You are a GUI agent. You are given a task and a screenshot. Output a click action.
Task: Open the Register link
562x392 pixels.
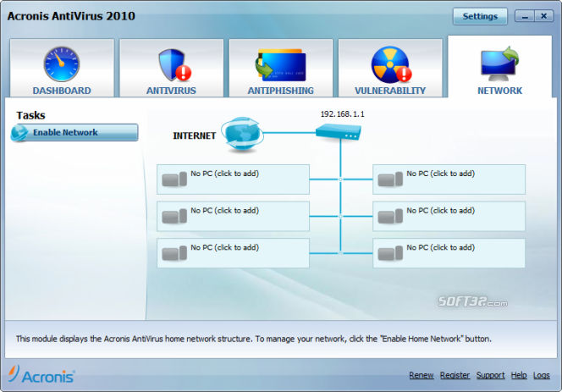(455, 375)
